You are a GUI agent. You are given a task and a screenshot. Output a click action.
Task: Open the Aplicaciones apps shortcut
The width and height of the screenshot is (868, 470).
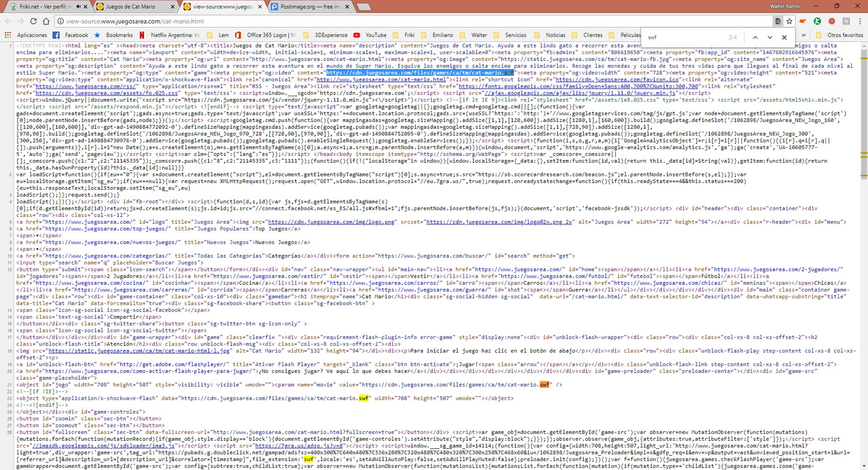pos(26,35)
